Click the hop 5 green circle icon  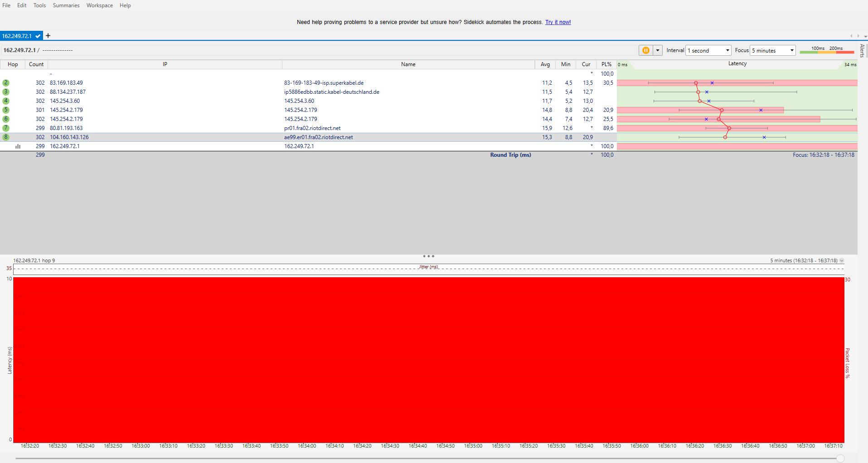[6, 110]
